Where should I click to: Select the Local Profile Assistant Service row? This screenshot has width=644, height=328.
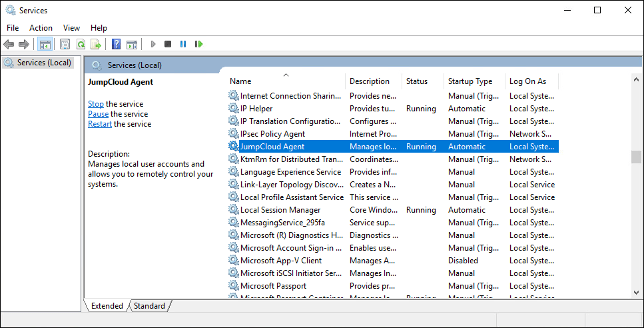point(393,197)
